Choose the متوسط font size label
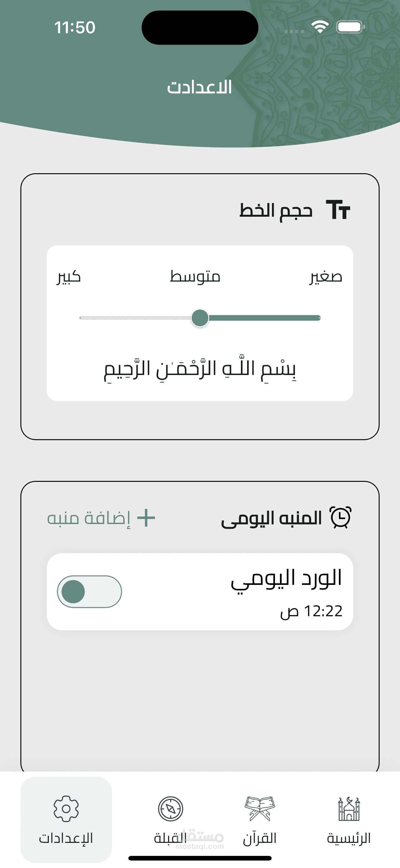400x868 pixels. coord(195,277)
